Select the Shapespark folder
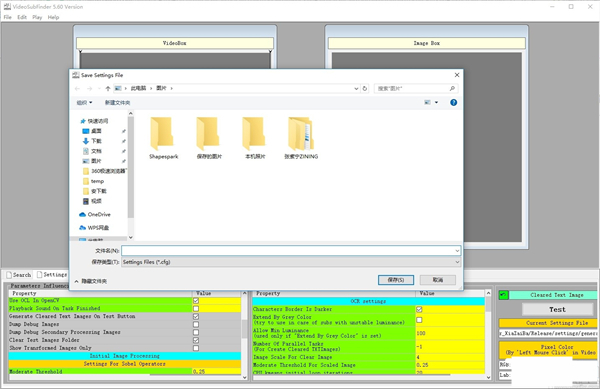600x389 pixels. (163, 138)
